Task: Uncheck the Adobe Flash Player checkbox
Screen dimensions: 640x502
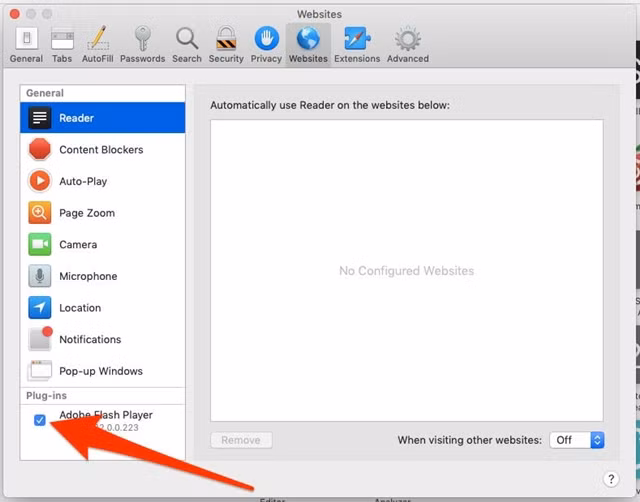Action: pos(40,420)
